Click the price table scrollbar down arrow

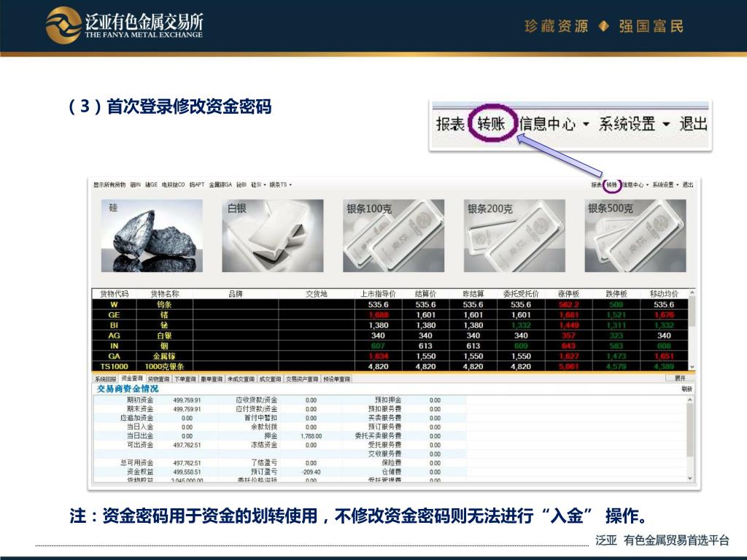[x=692, y=367]
